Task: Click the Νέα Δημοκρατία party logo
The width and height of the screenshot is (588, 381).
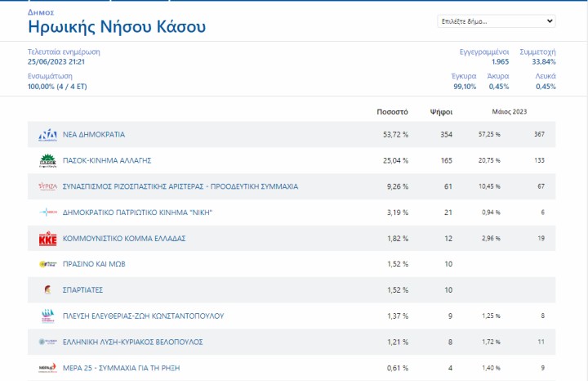Action: (x=47, y=134)
